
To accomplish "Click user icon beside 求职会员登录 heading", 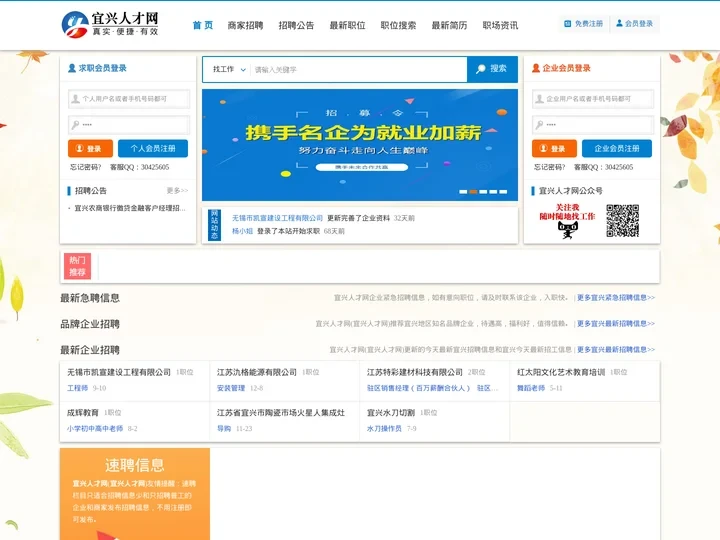I will [x=72, y=68].
